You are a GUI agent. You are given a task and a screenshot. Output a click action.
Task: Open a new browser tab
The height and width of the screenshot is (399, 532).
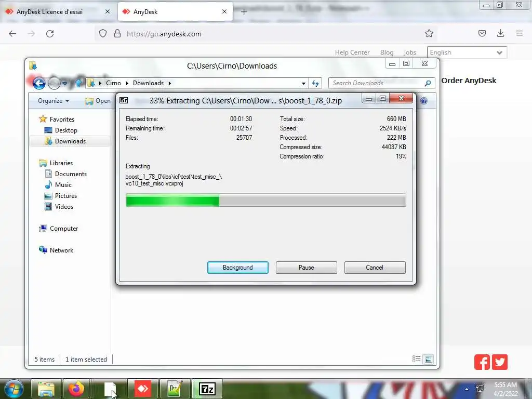(x=244, y=12)
